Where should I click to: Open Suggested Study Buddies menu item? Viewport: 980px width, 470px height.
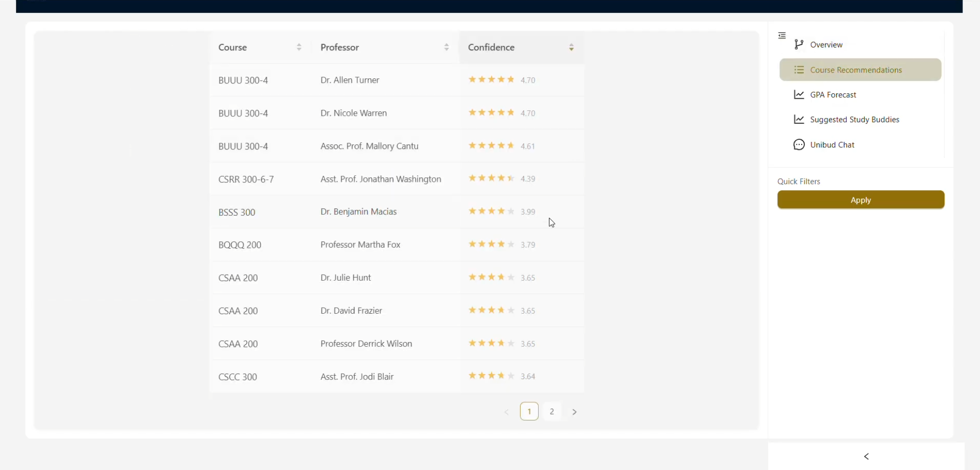click(x=861, y=119)
